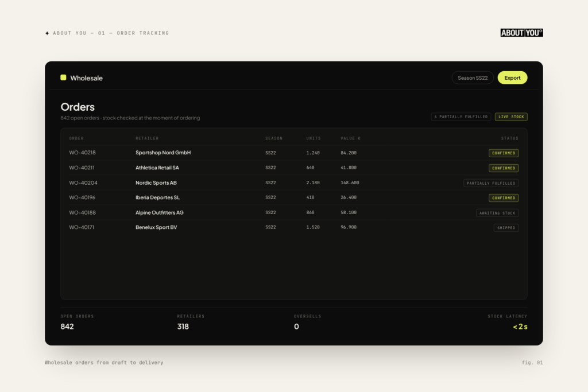Click order value 41.800
588x392 pixels.
click(349, 168)
